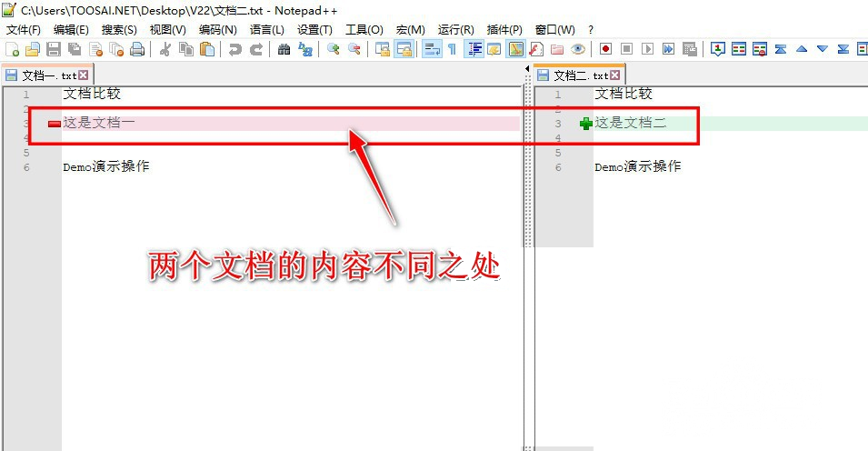Go to the next difference
The width and height of the screenshot is (868, 451).
[823, 49]
